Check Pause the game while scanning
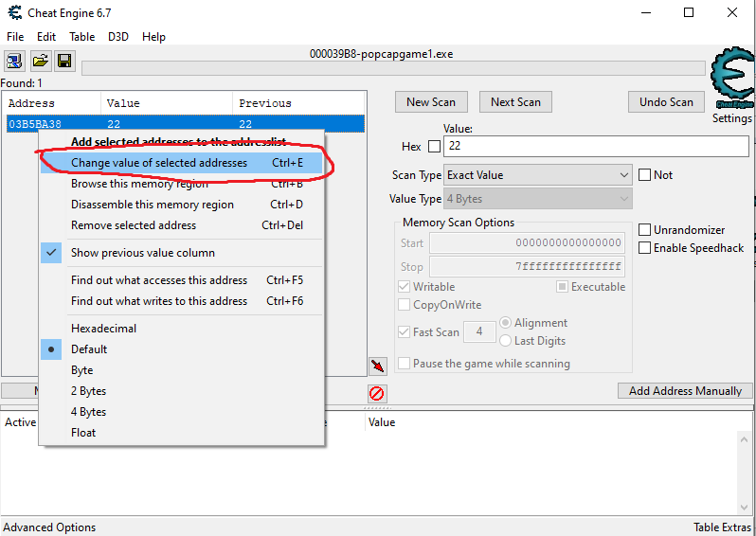This screenshot has height=536, width=756. [x=404, y=364]
